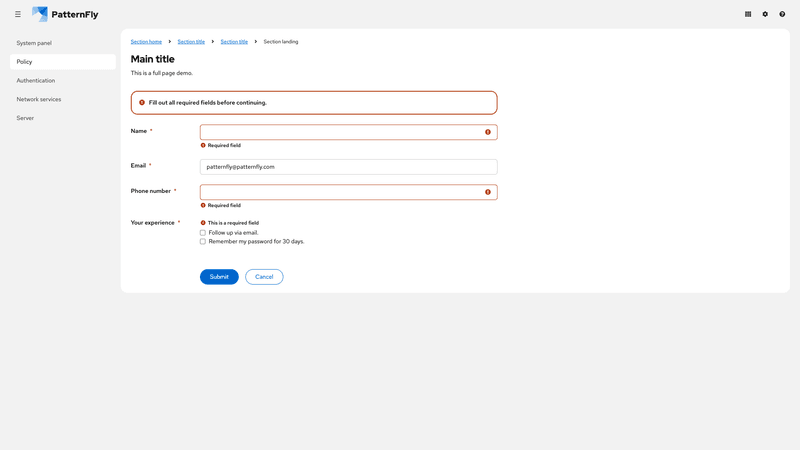Click the Section home breadcrumb link

coord(146,42)
